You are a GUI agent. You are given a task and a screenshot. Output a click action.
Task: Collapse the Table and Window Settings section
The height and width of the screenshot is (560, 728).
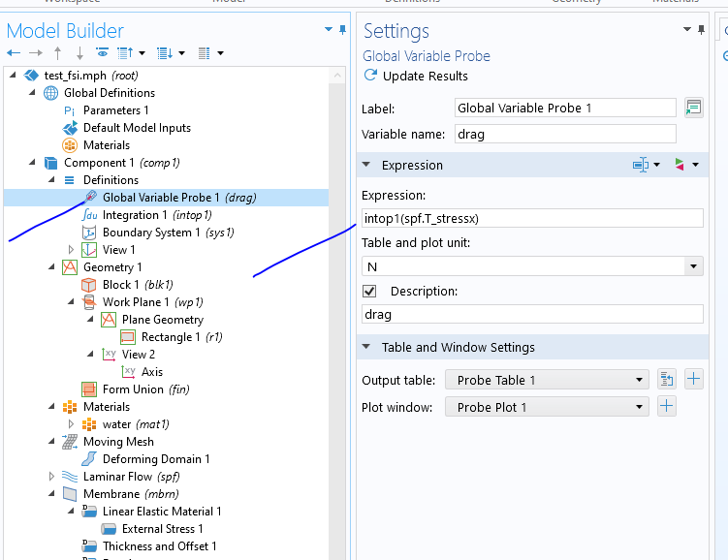pyautogui.click(x=367, y=347)
